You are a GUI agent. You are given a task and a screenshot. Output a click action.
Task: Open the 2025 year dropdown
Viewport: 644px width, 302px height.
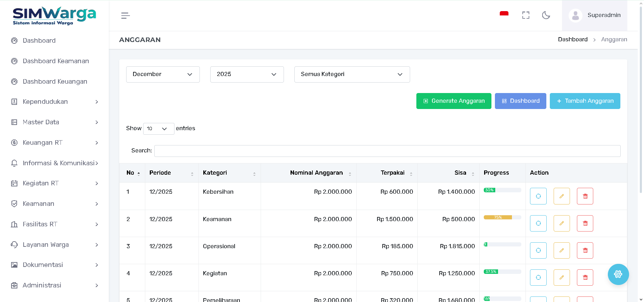point(247,74)
